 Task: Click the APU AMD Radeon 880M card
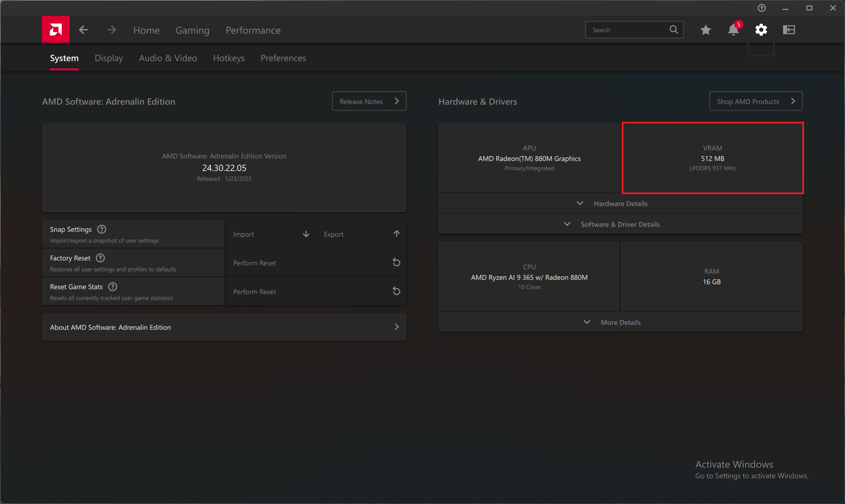tap(529, 158)
